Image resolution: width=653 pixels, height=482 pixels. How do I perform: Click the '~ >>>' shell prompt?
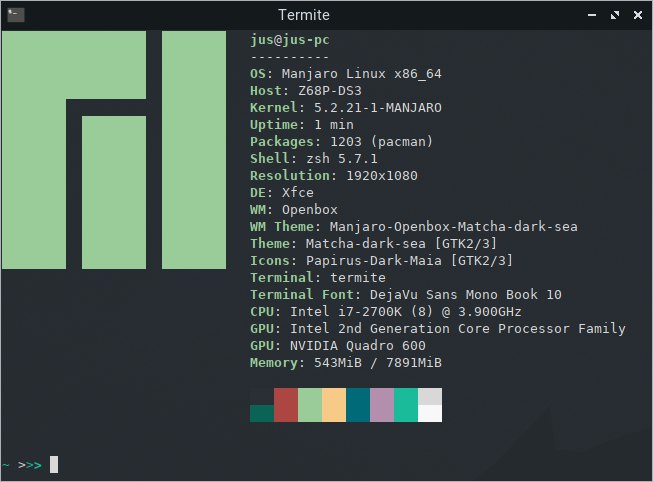point(22,465)
